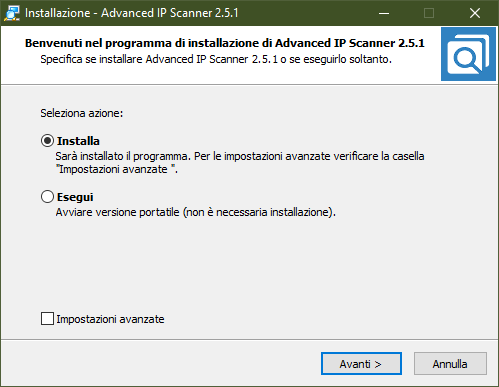The width and height of the screenshot is (499, 387).
Task: Click the Advanced IP Scanner magnifier logo
Action: [468, 54]
